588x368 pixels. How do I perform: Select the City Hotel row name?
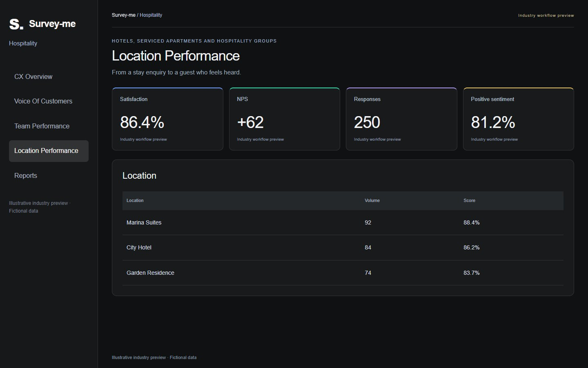pyautogui.click(x=139, y=248)
